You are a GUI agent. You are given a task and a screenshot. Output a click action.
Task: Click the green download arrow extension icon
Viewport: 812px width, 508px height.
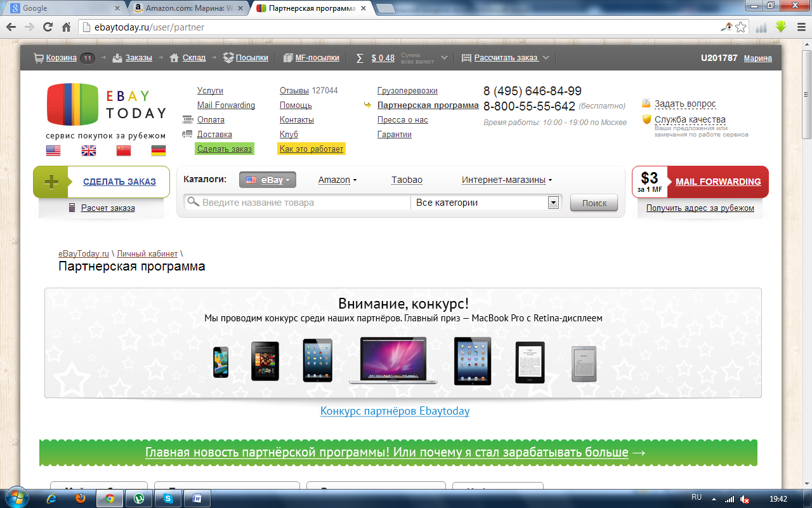(x=781, y=27)
